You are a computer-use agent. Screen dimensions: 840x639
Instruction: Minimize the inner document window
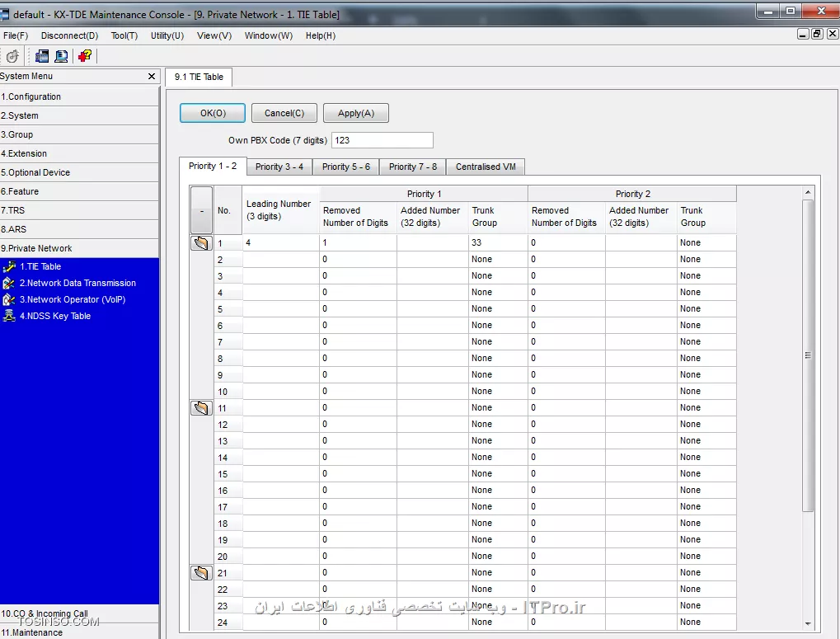[803, 34]
